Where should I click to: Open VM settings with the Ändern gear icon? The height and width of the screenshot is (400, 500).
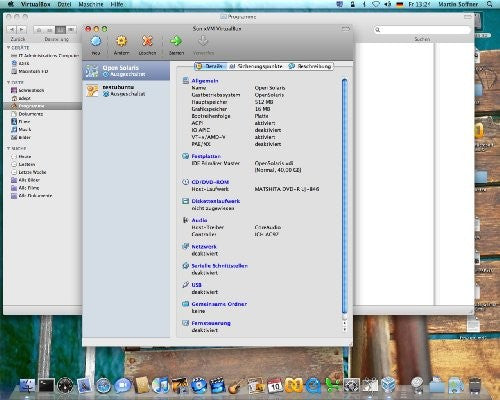[x=121, y=41]
